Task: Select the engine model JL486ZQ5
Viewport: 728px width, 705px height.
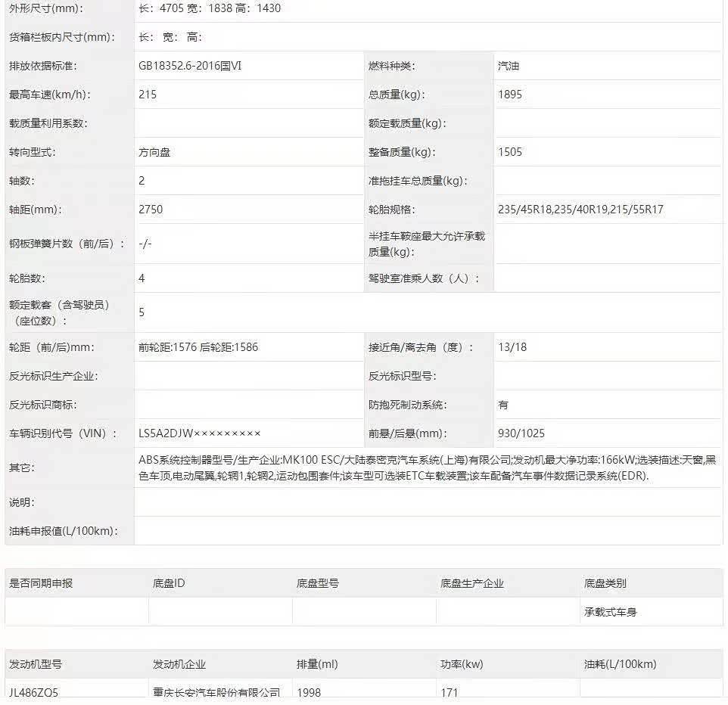Action: click(34, 692)
